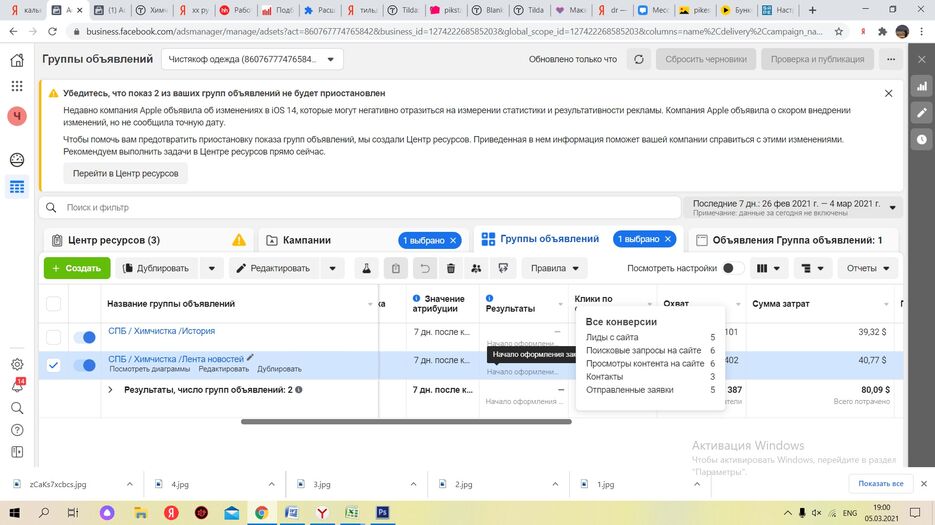Expand the Редактировать dropdown arrow
Screen dimensions: 935x525
click(x=333, y=268)
